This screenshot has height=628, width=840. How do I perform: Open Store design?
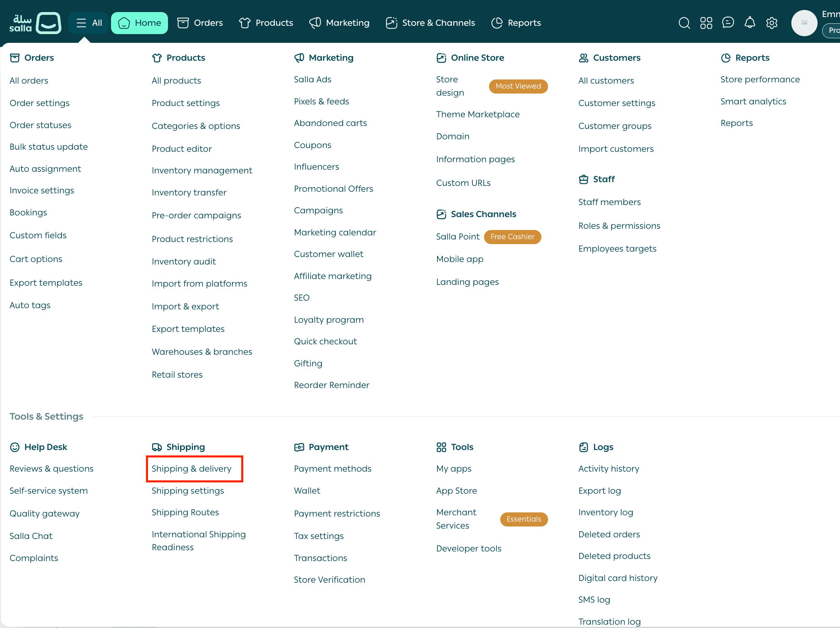click(x=450, y=86)
